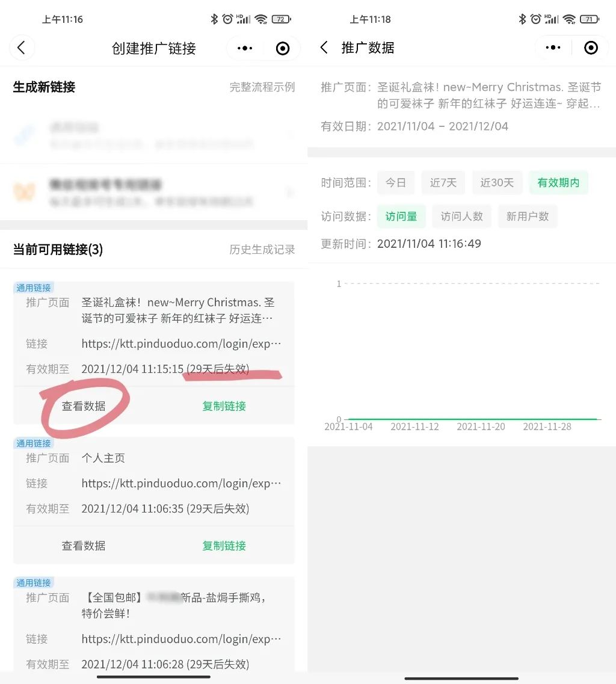
Task: Tap back arrow on 创建推广链接 screen
Action: (x=22, y=48)
